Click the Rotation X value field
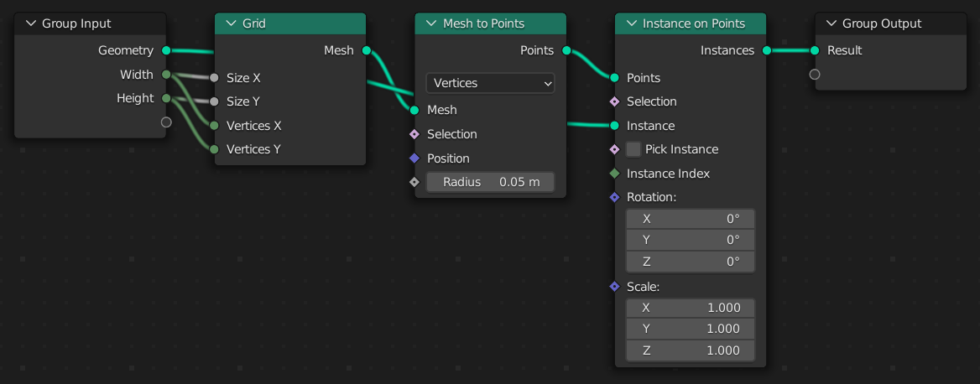 (690, 219)
